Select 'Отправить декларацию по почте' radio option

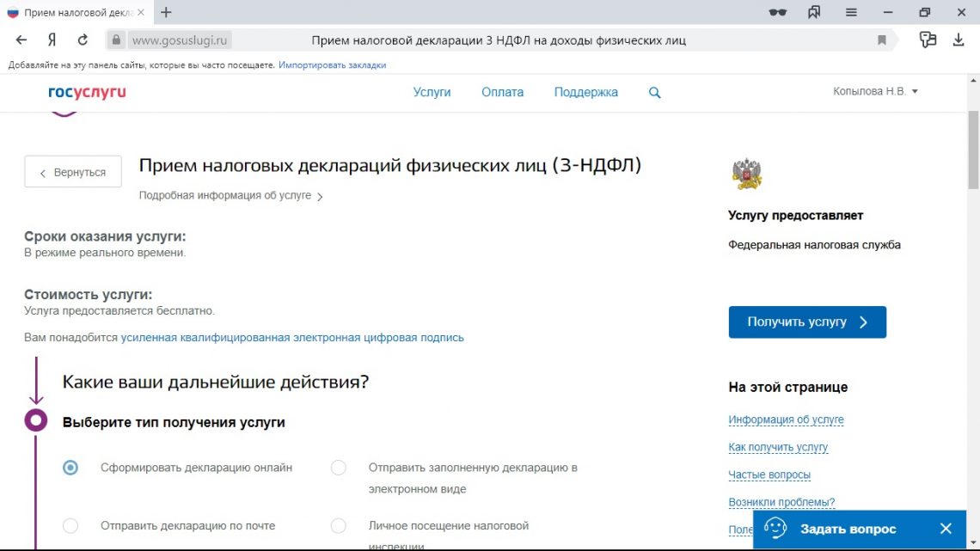coord(70,525)
